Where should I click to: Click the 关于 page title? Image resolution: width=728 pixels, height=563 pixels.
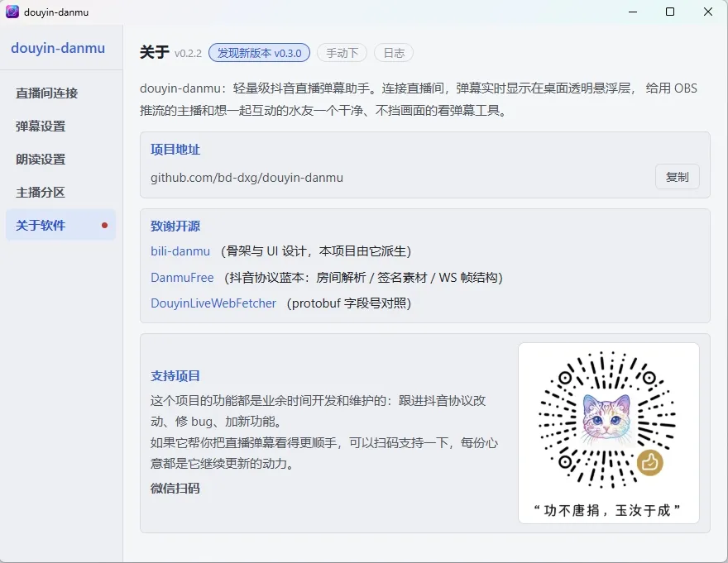click(x=154, y=52)
